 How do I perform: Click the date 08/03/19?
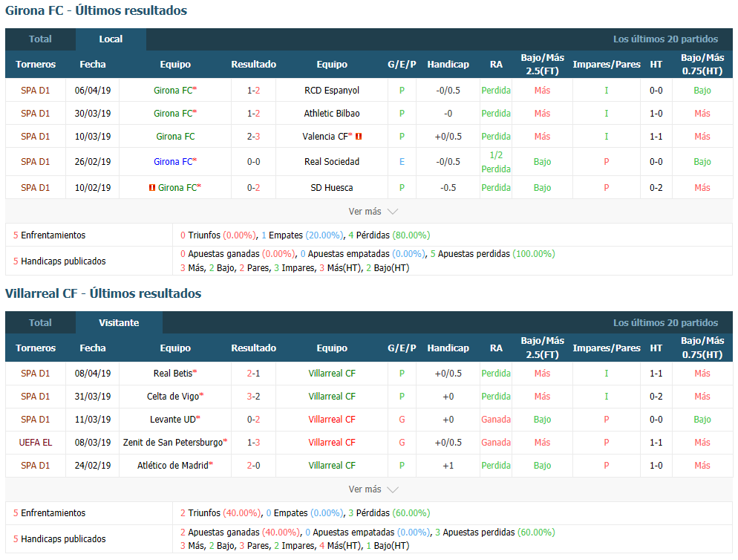click(93, 443)
